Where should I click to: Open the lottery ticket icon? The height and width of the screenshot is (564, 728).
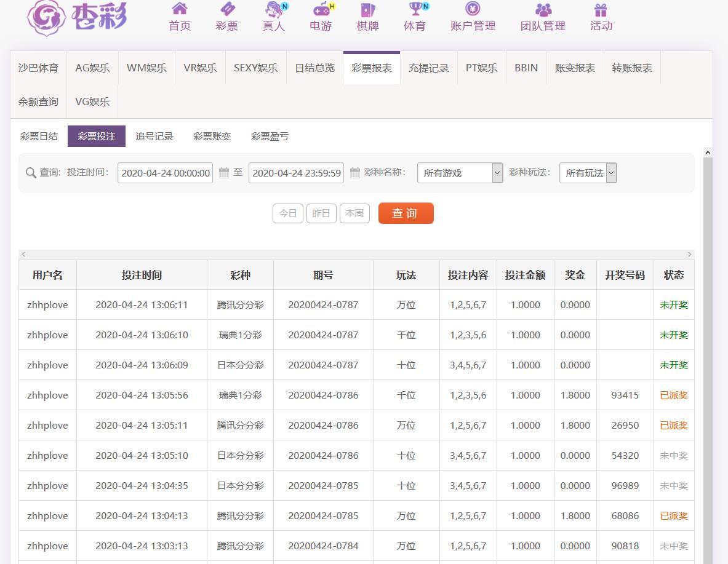pyautogui.click(x=227, y=9)
